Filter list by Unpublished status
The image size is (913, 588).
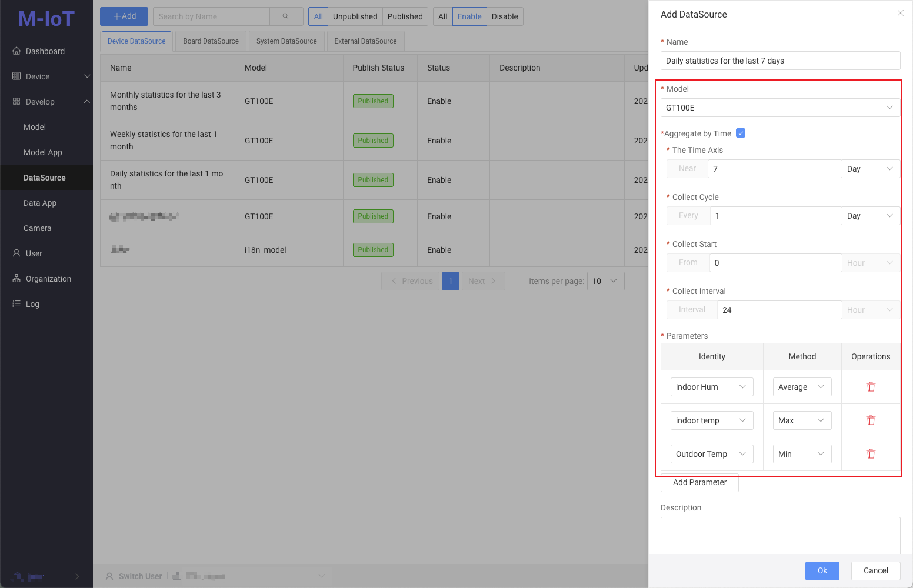coord(355,16)
